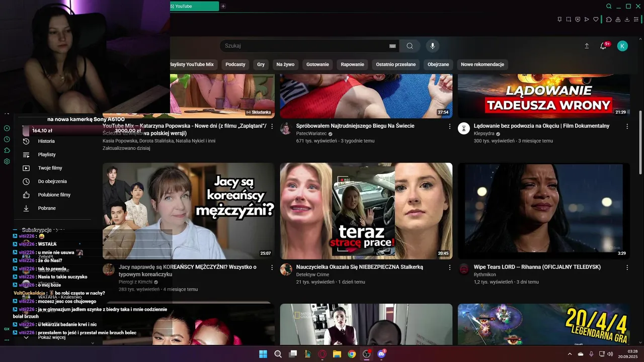Image resolution: width=644 pixels, height=362 pixels.
Task: Open Windows Start menu
Action: pos(263,354)
